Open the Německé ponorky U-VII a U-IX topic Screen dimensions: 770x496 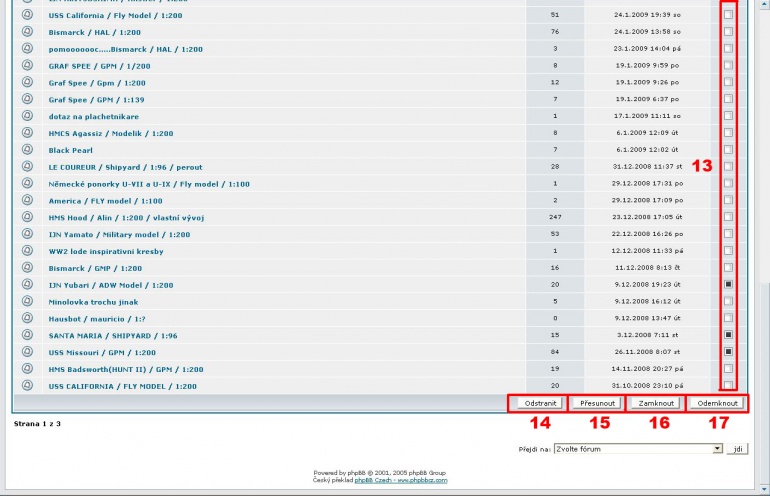coord(149,184)
